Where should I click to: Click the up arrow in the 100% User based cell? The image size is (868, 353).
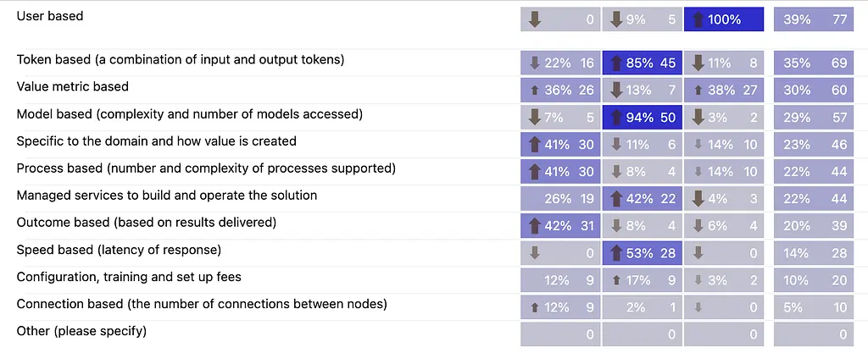[698, 19]
